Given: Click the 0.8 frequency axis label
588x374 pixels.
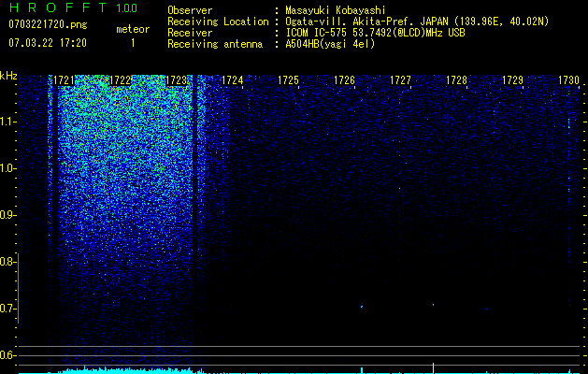Looking at the screenshot, I should (7, 262).
